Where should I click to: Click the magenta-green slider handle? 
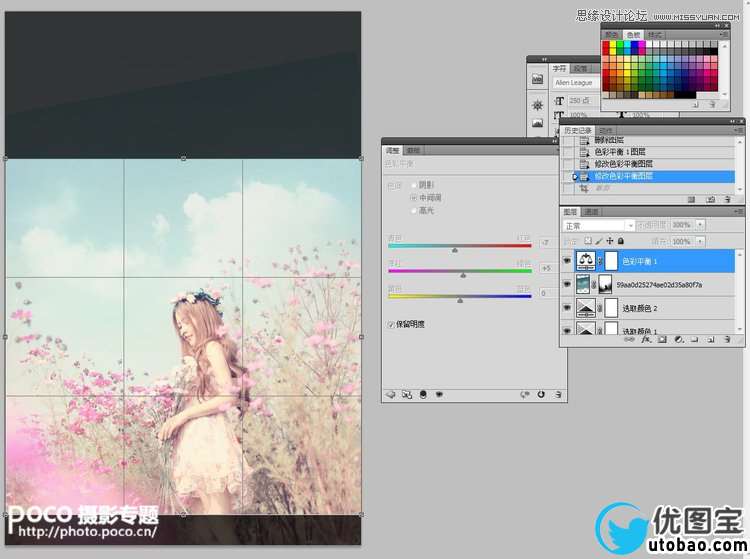click(463, 275)
